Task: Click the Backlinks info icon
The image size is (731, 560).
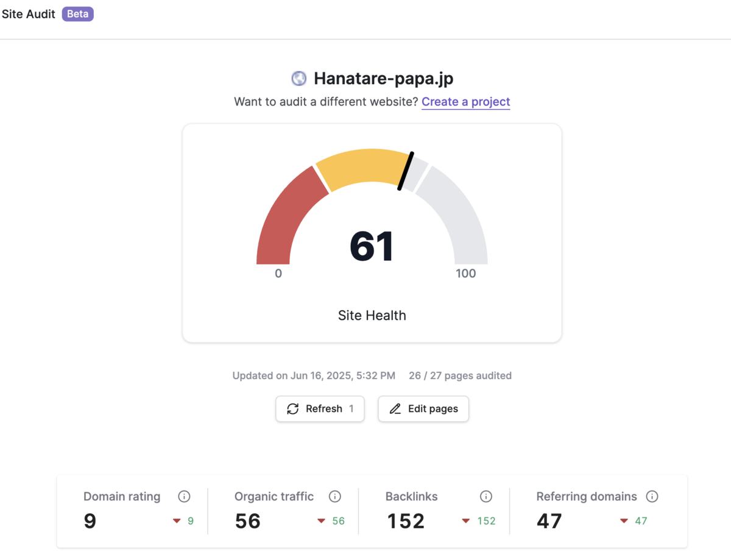Action: click(486, 497)
